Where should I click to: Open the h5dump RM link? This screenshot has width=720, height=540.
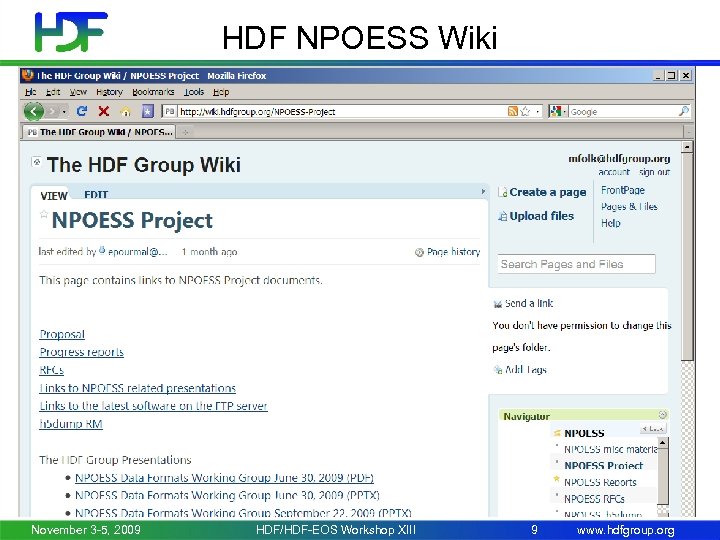coord(71,424)
